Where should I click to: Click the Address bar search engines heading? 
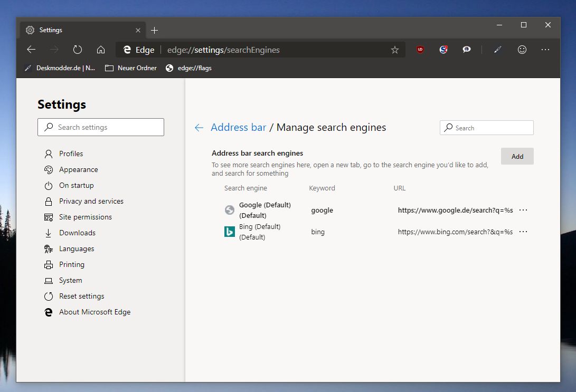tap(257, 153)
